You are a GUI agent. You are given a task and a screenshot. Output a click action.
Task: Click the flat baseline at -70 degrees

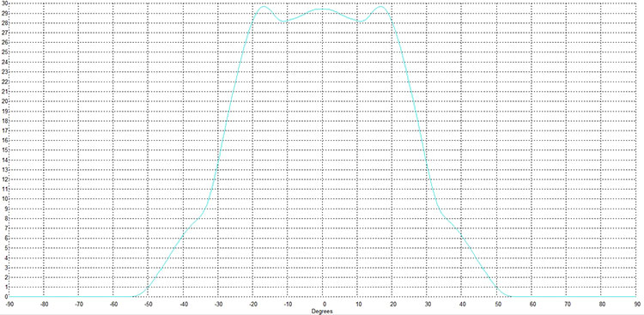pyautogui.click(x=78, y=296)
